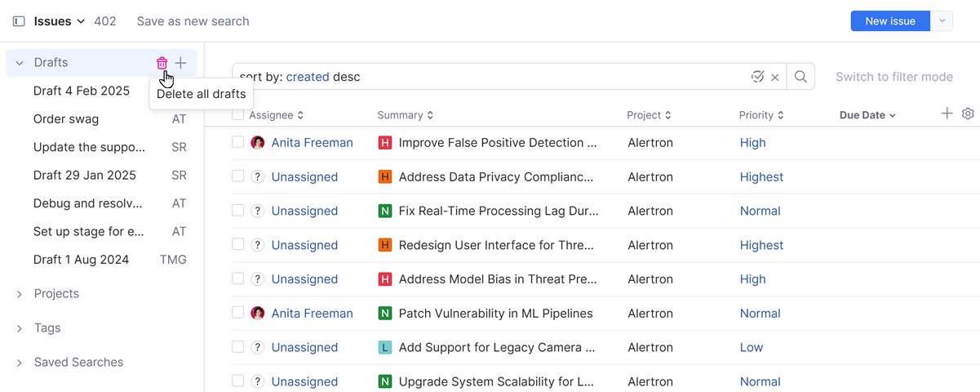Open the dropdown arrow beside New issue
Image resolution: width=980 pixels, height=392 pixels.
942,21
